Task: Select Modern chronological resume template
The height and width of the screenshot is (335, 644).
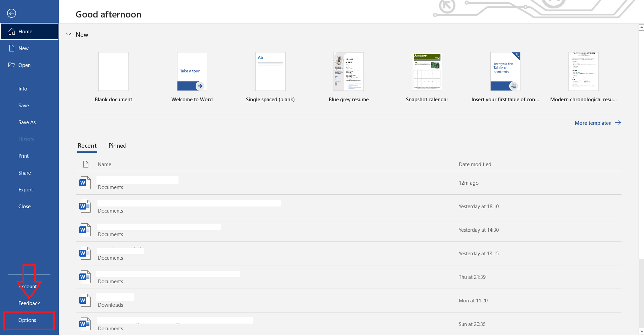Action: tap(583, 77)
